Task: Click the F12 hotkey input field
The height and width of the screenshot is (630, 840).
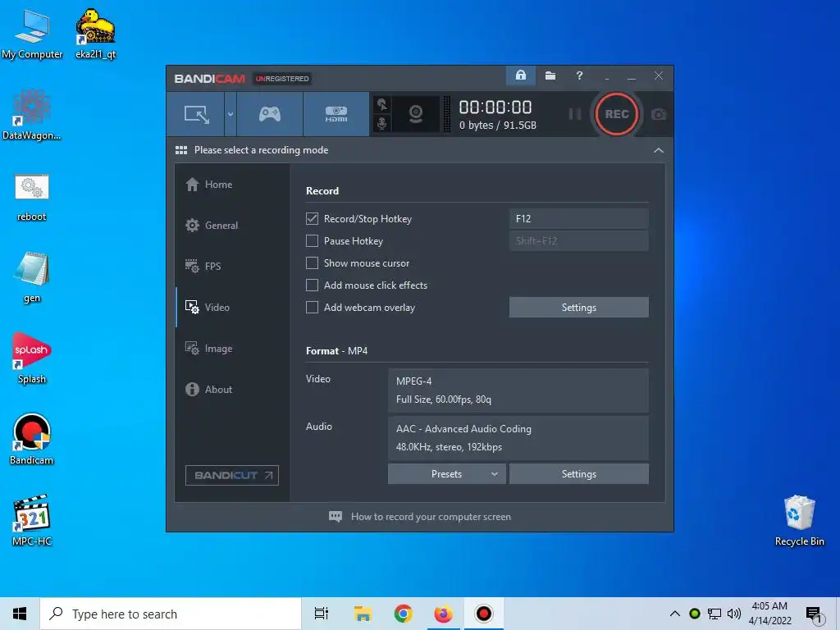Action: tap(578, 218)
